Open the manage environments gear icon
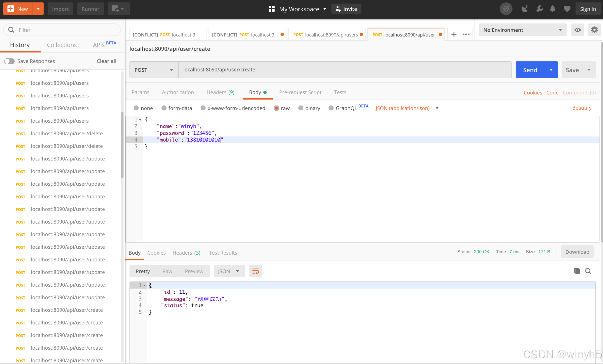The height and width of the screenshot is (364, 603). 594,30
